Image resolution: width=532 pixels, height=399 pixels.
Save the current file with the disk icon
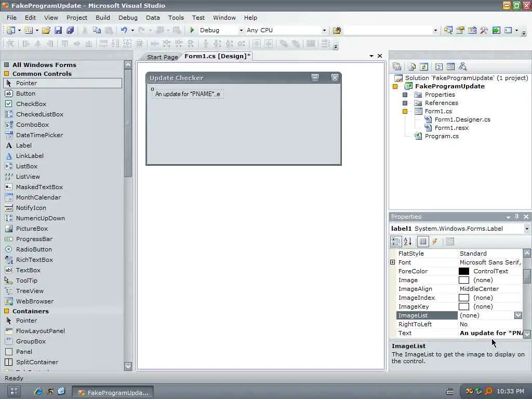click(58, 30)
